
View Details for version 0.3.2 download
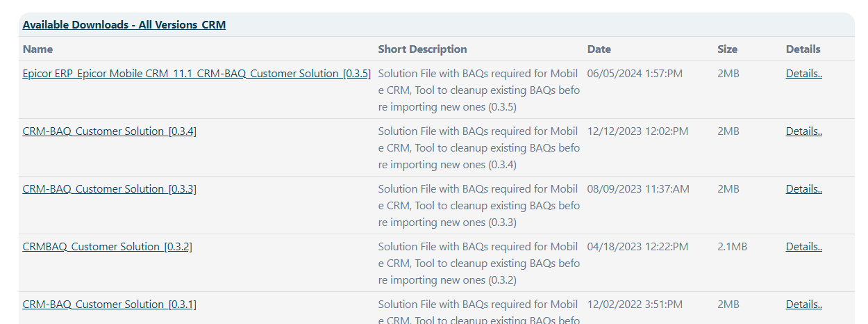coord(804,246)
